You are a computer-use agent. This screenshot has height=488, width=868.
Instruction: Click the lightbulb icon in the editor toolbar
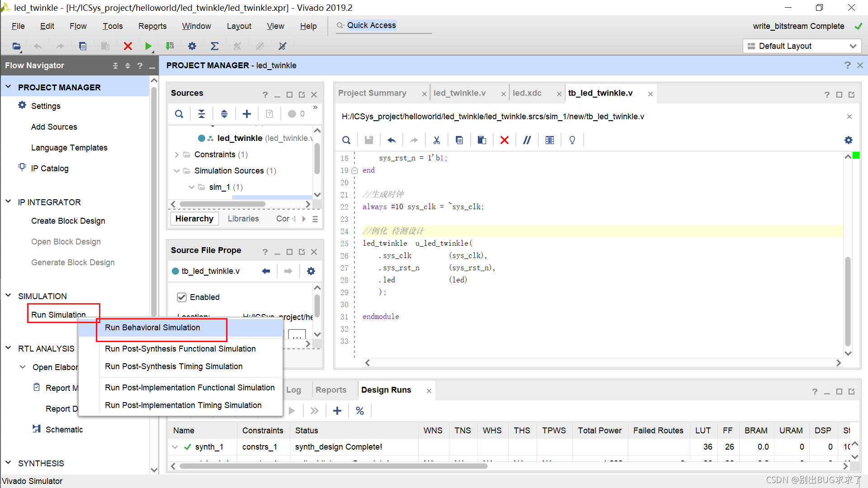point(572,140)
